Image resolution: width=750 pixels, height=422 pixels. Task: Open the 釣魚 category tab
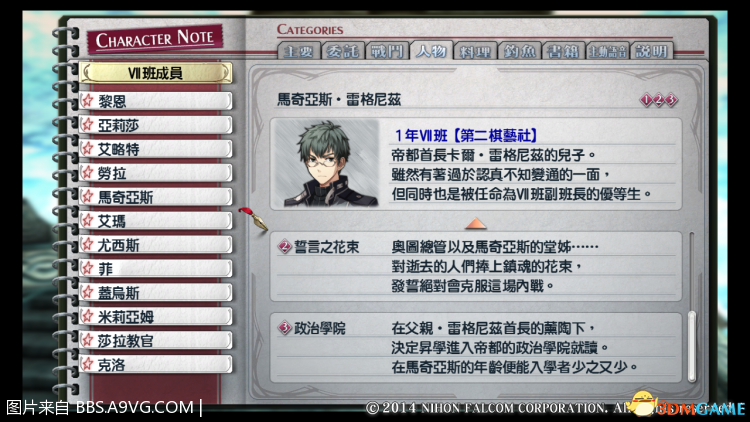pos(519,51)
